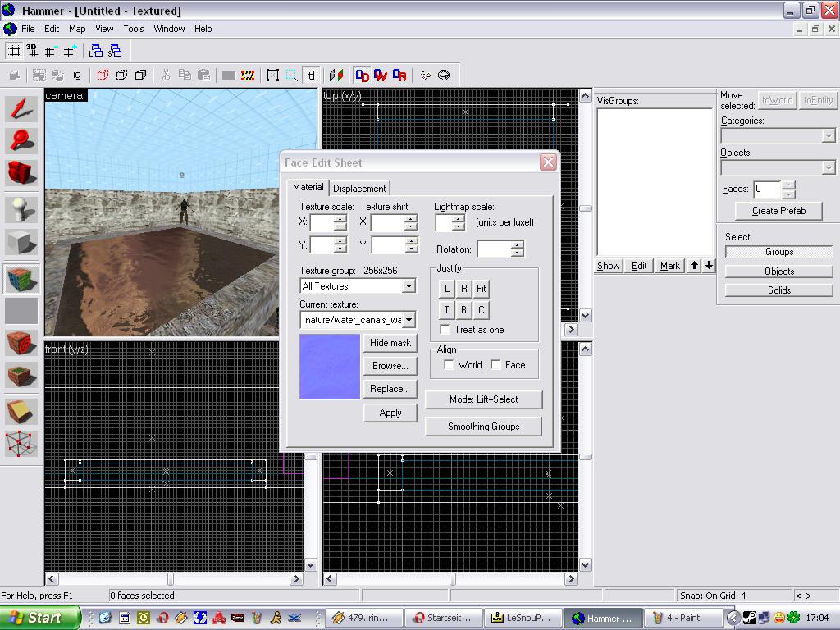This screenshot has height=630, width=840.
Task: Select the Block creation tool
Action: click(21, 242)
